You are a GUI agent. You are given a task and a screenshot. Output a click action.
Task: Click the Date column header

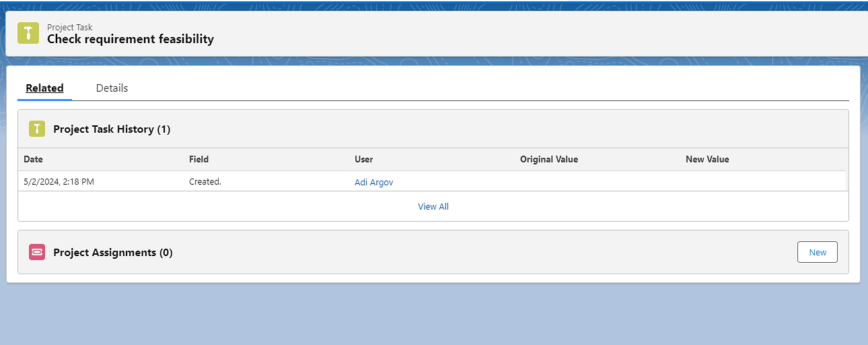[x=33, y=160]
